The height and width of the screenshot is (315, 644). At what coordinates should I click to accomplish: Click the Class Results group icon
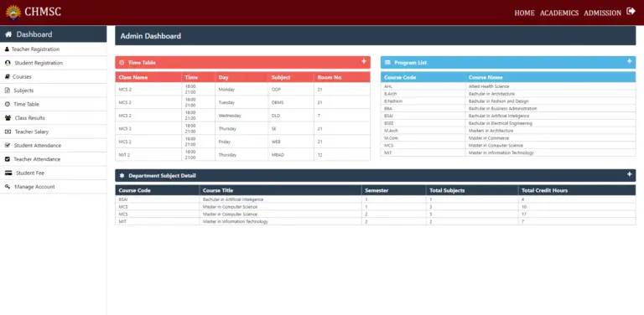click(8, 118)
